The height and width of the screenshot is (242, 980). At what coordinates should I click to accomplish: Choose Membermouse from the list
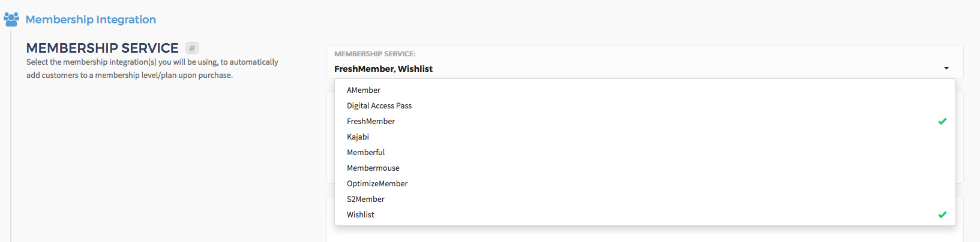(645, 168)
